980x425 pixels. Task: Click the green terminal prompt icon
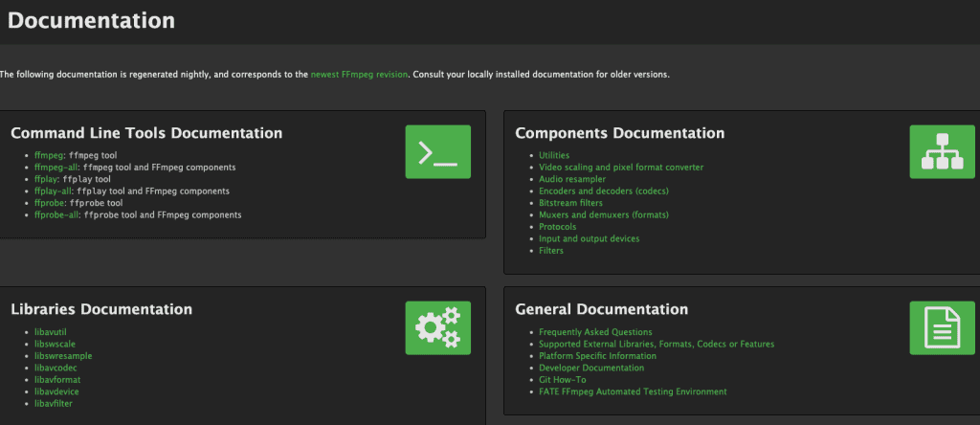[437, 151]
